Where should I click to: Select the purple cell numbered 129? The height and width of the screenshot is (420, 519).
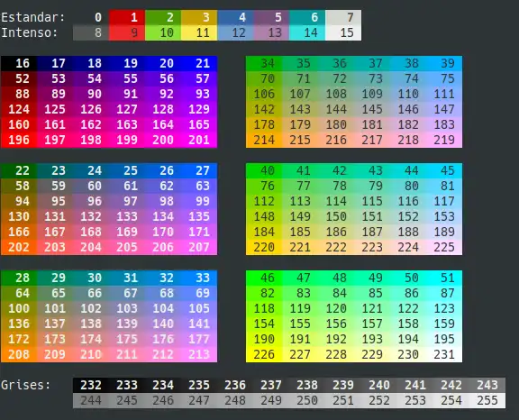point(199,109)
